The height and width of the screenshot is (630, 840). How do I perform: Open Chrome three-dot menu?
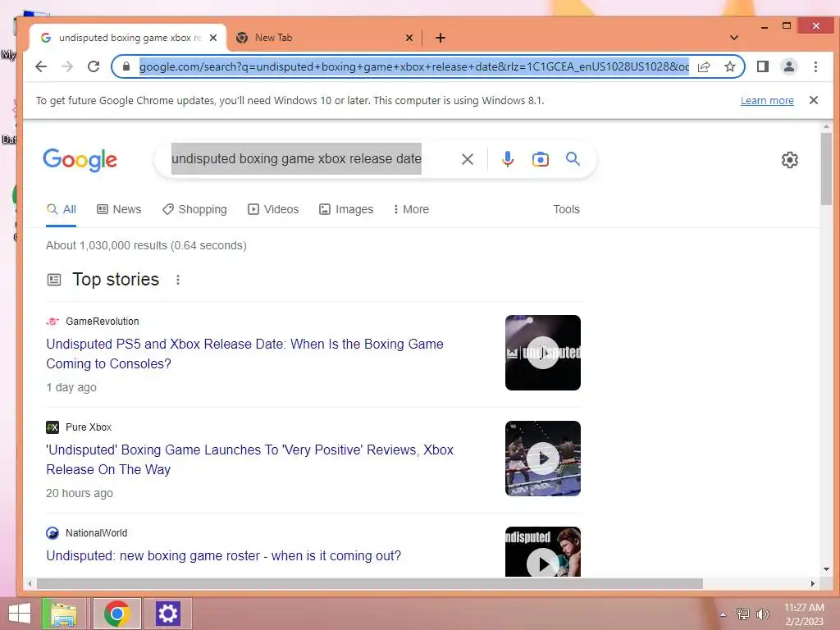[x=815, y=66]
